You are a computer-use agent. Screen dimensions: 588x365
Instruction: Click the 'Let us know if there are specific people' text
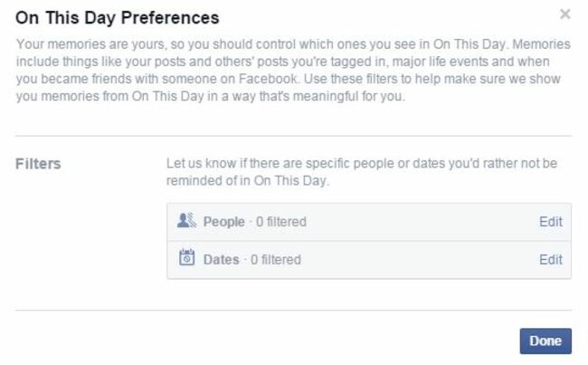362,163
